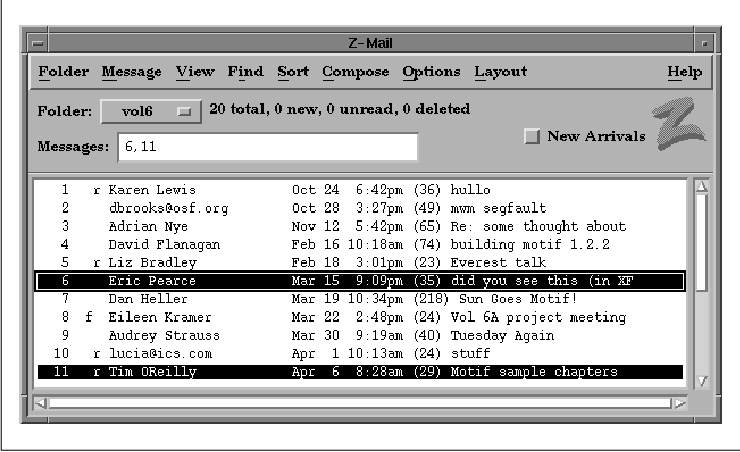Click the horizontal scrollbar right arrow
Viewport: 740px width, 452px height.
[x=680, y=403]
